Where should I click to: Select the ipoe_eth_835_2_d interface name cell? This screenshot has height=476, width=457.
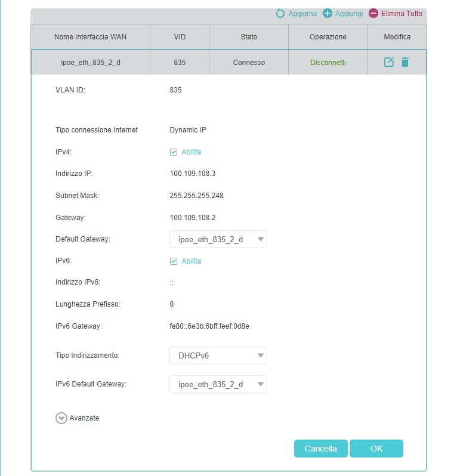click(91, 63)
